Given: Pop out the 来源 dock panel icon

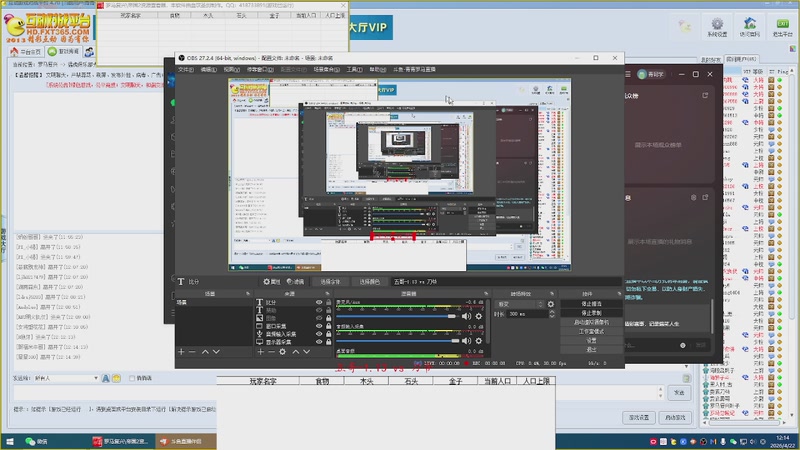Looking at the screenshot, I should click(x=327, y=294).
